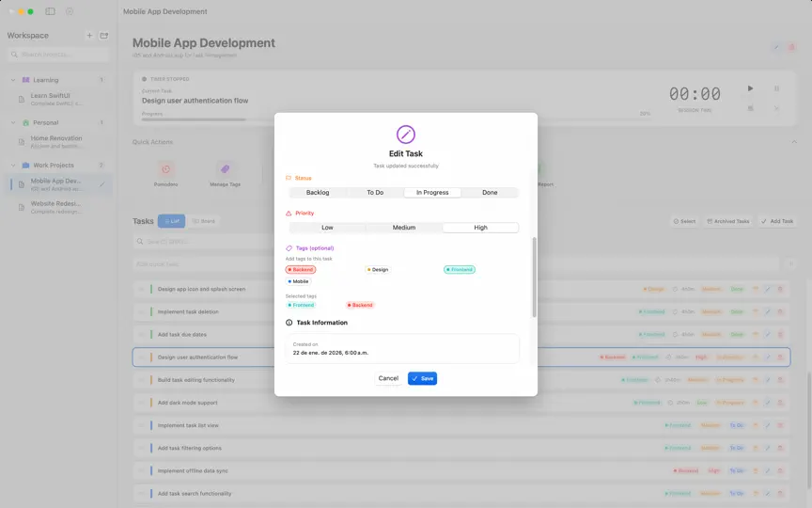Pause the session timer

click(777, 88)
